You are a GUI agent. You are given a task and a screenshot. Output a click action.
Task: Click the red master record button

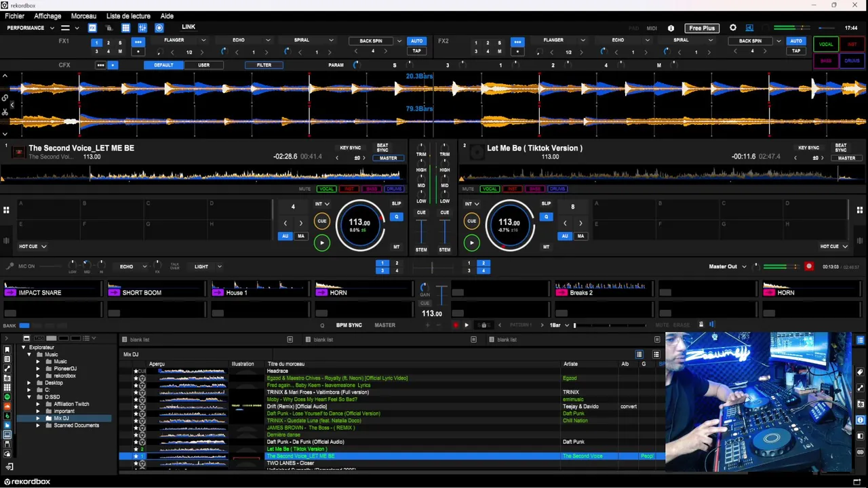pyautogui.click(x=808, y=266)
